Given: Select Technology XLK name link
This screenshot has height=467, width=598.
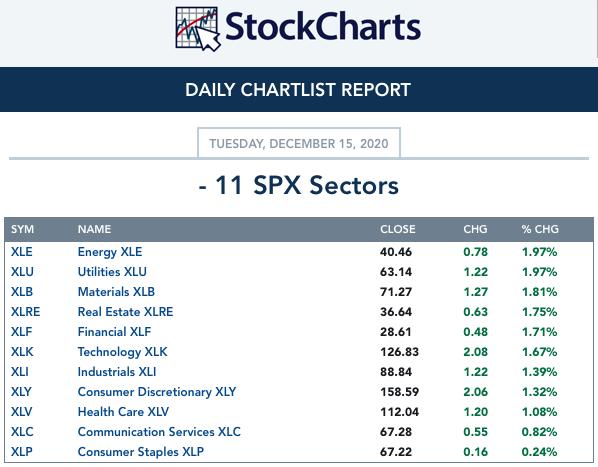Looking at the screenshot, I should pyautogui.click(x=122, y=352).
